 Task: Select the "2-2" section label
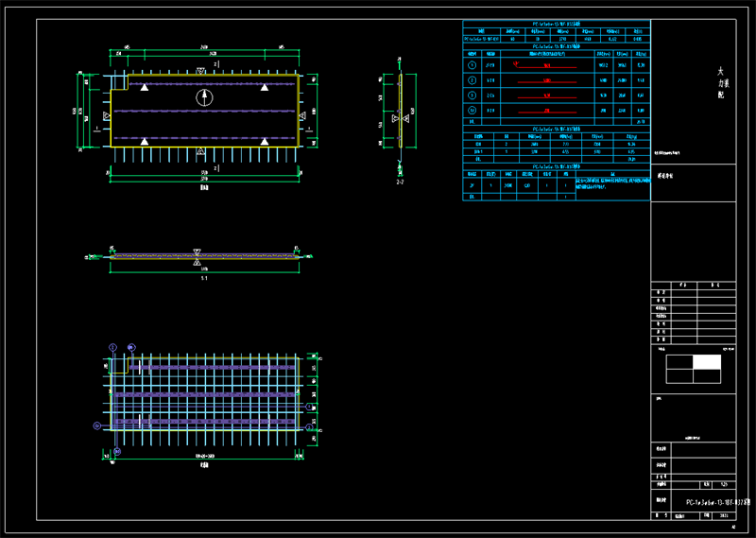(x=400, y=182)
